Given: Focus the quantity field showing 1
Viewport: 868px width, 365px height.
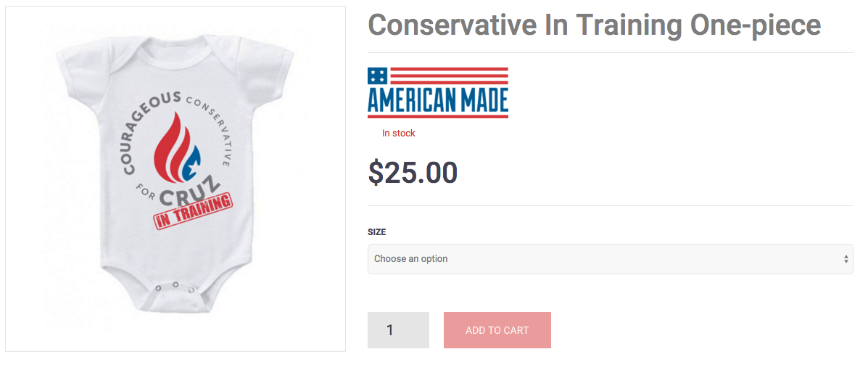Looking at the screenshot, I should pyautogui.click(x=398, y=330).
